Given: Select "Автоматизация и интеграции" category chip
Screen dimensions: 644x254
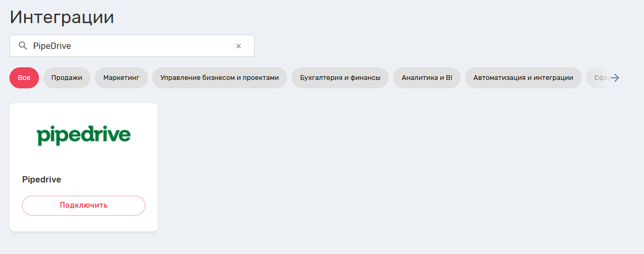Looking at the screenshot, I should point(523,78).
